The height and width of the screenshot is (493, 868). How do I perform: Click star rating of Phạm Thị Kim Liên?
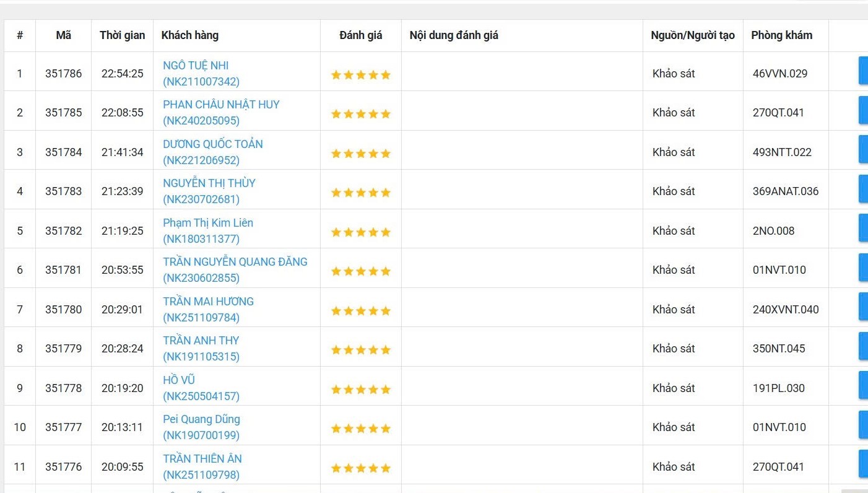point(360,232)
